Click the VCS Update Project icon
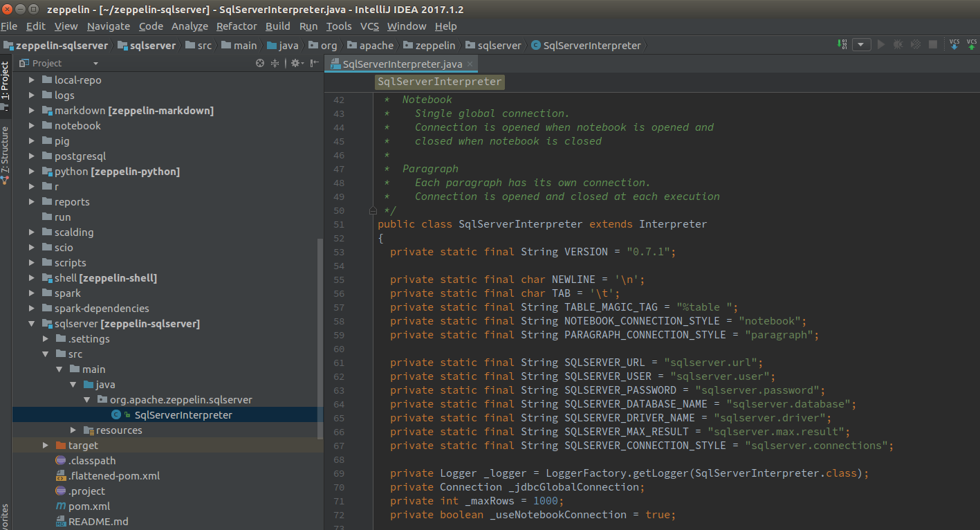This screenshot has width=980, height=530. coord(954,44)
